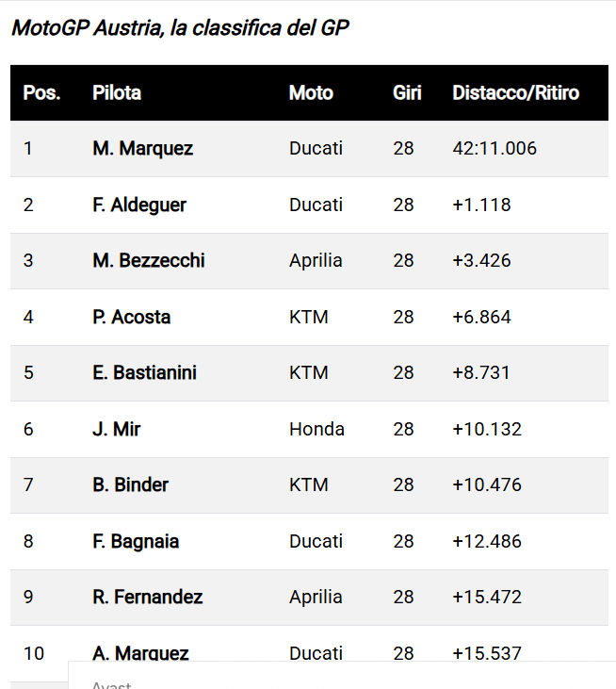Click the R. Fernandez rider name
Viewport: 616px width, 689px height.
[x=148, y=597]
